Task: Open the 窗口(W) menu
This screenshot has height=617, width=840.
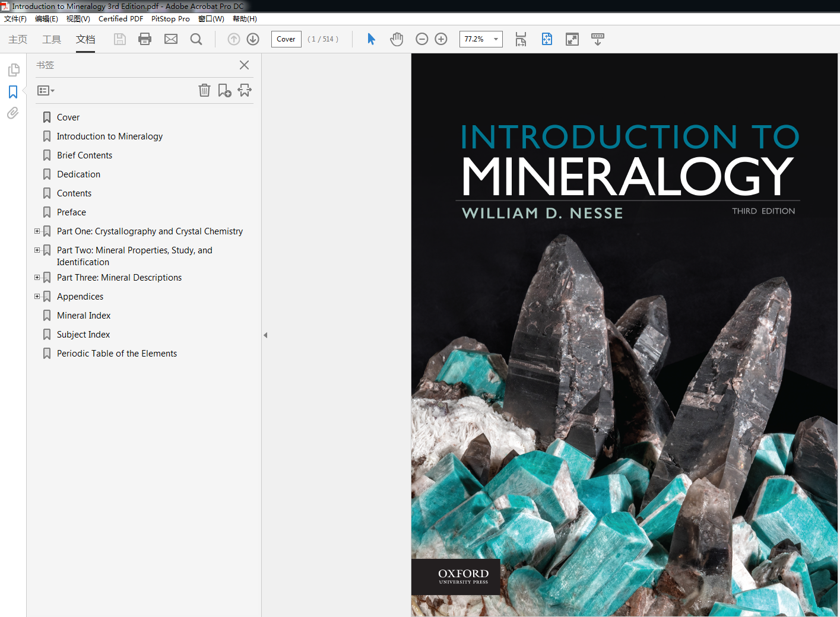Action: click(211, 19)
